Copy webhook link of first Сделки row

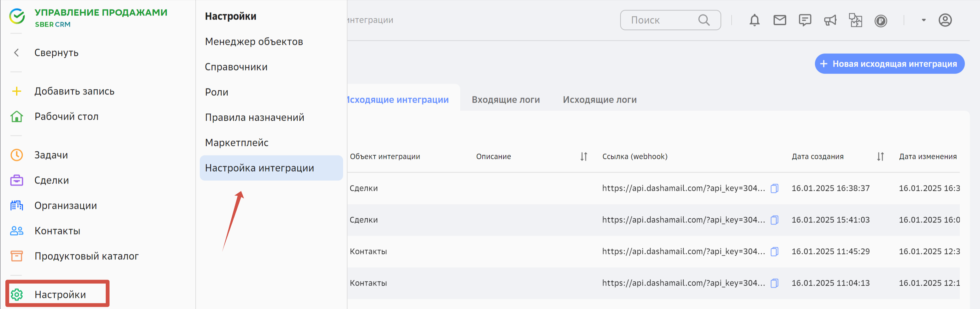point(774,189)
